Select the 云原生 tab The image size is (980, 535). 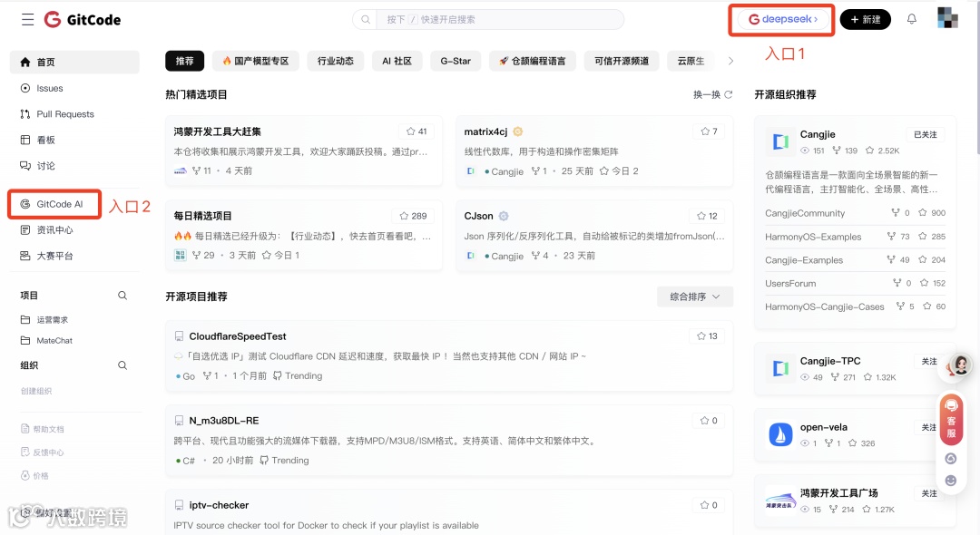click(691, 61)
